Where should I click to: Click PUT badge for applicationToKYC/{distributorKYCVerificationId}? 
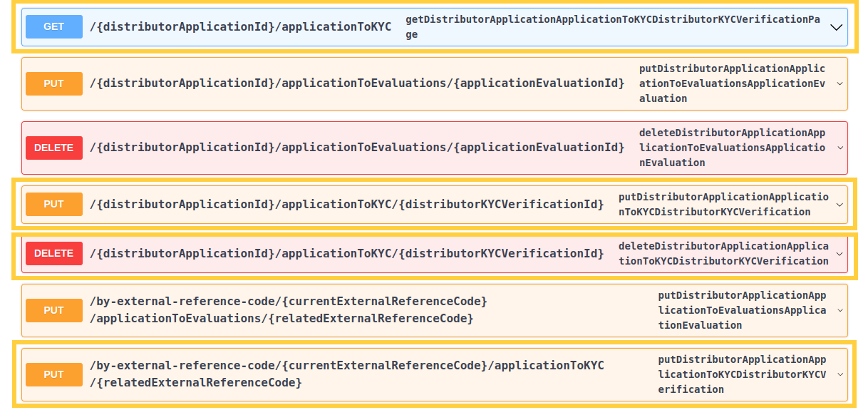point(54,204)
